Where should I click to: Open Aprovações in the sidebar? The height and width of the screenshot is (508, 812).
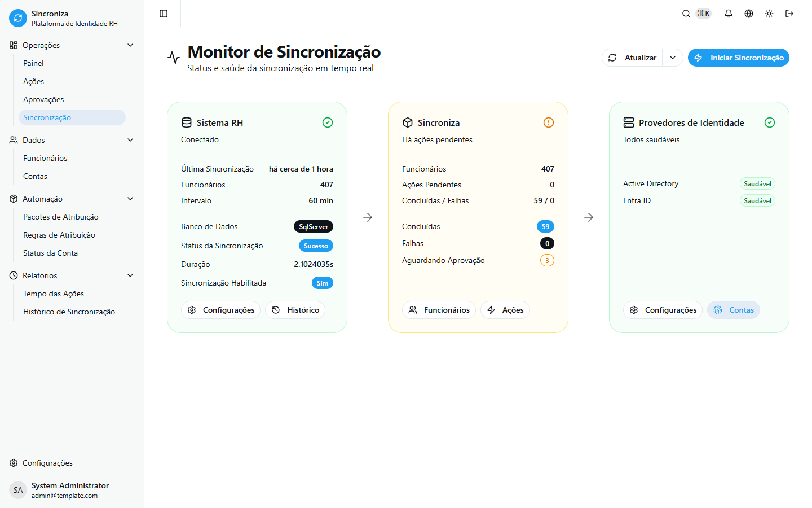[x=43, y=99]
